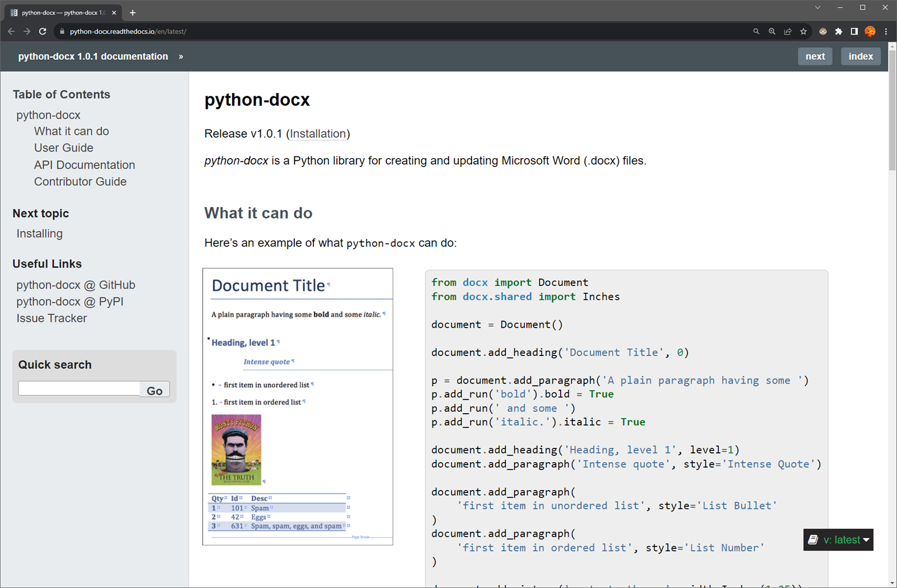Toggle the browser side panel icon

pyautogui.click(x=854, y=31)
